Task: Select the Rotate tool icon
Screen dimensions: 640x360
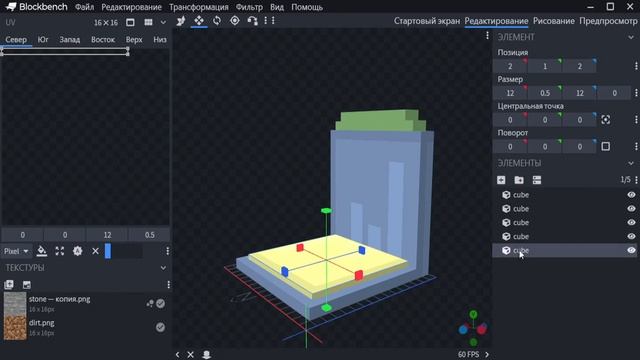Action: [217, 21]
